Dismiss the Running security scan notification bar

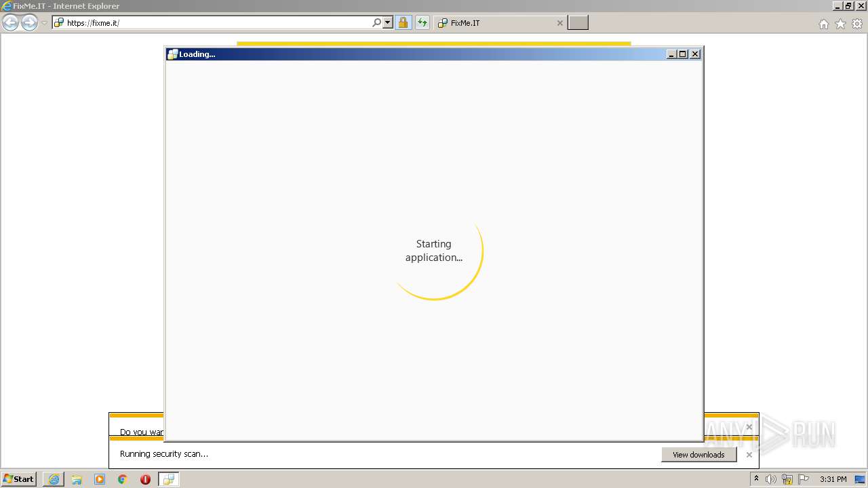pos(749,455)
